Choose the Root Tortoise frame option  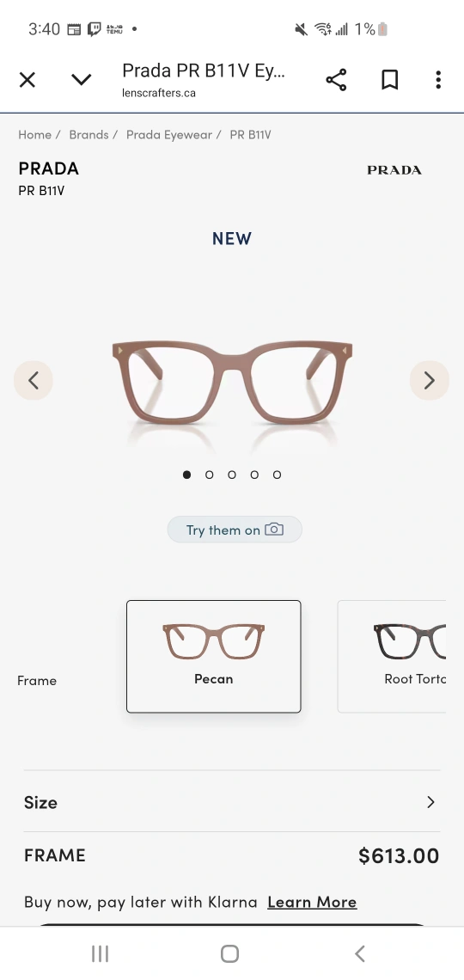pyautogui.click(x=392, y=656)
